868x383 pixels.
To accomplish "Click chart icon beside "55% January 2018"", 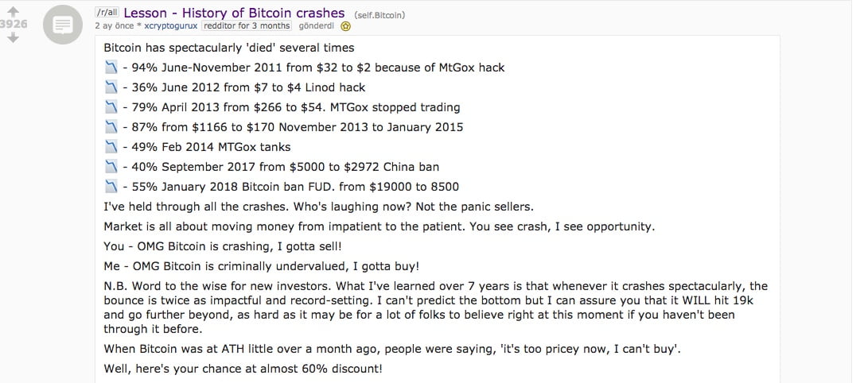I will (111, 187).
